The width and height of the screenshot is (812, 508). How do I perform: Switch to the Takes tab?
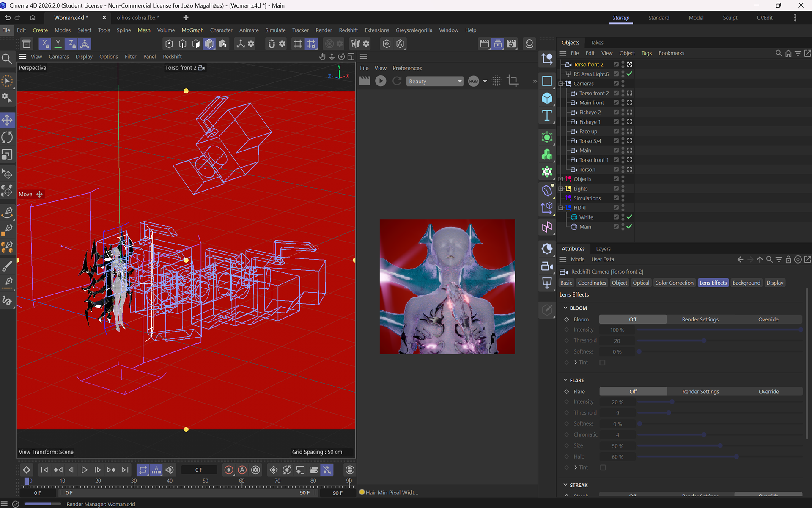[597, 43]
